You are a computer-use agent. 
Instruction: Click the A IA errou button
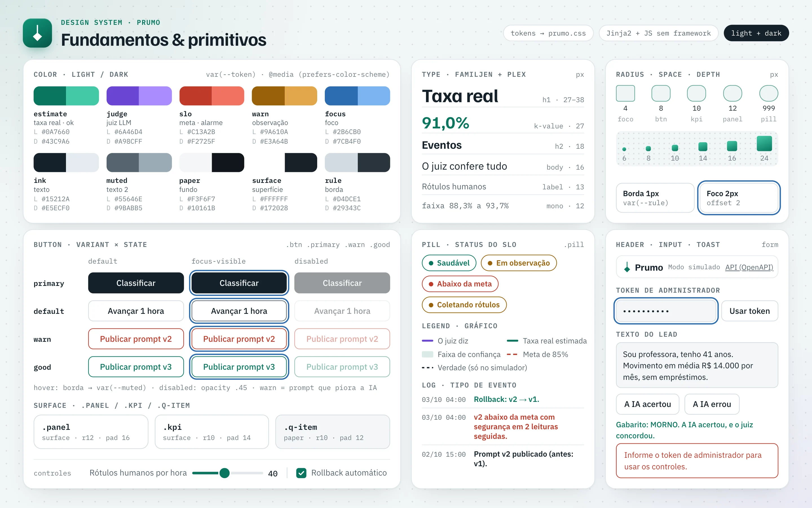[x=712, y=404]
